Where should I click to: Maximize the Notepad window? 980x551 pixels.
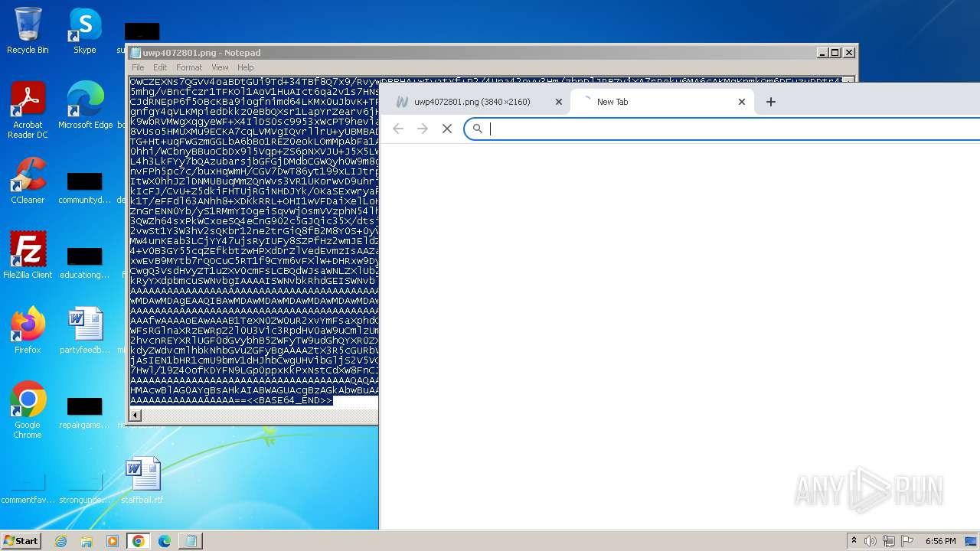coord(835,53)
